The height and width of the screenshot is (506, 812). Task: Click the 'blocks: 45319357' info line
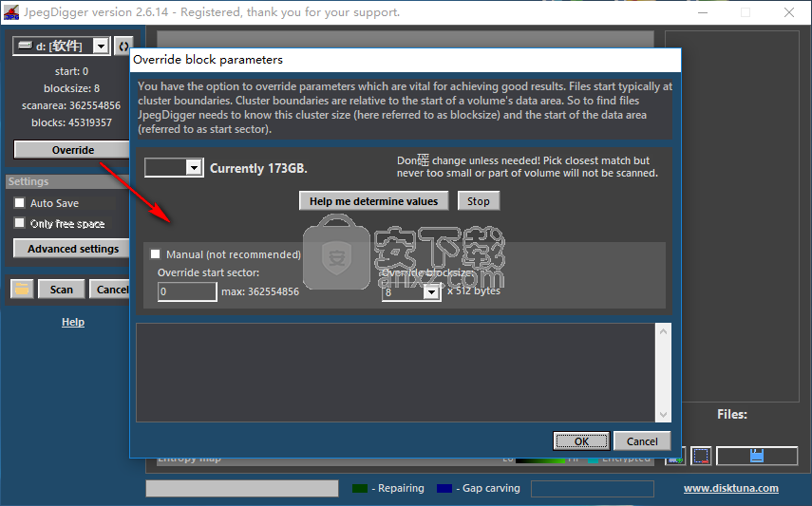click(71, 122)
